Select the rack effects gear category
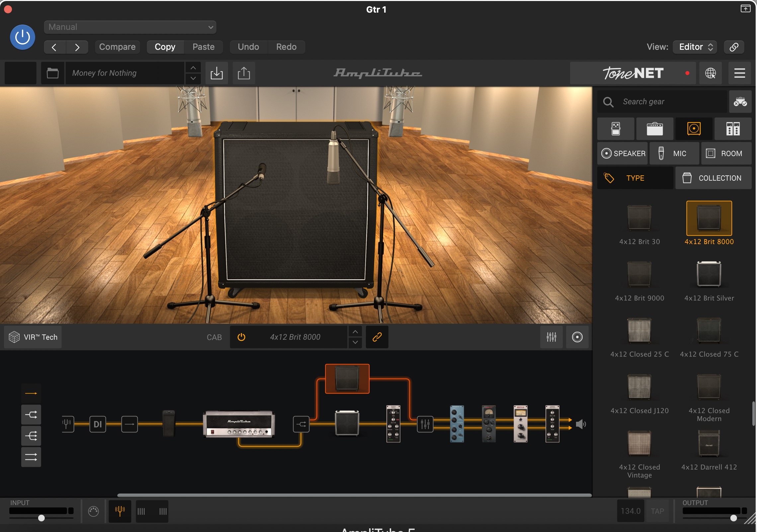 (733, 129)
